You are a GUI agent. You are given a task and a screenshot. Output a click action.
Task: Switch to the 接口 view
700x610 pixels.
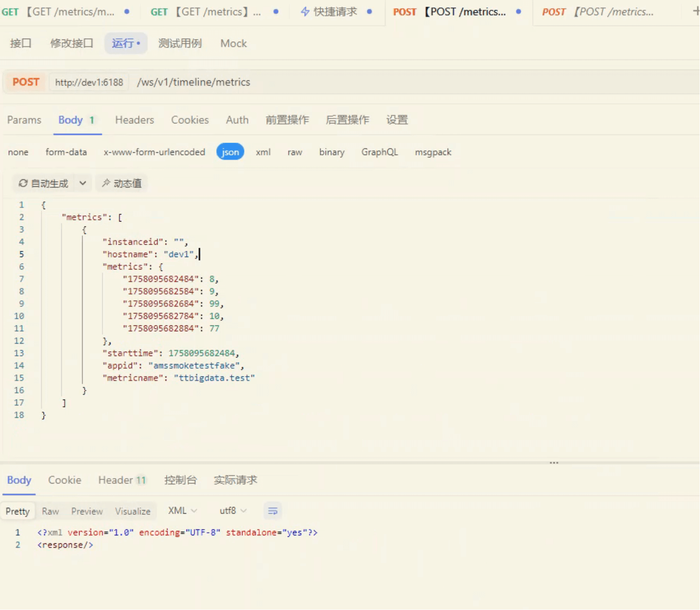coord(21,44)
